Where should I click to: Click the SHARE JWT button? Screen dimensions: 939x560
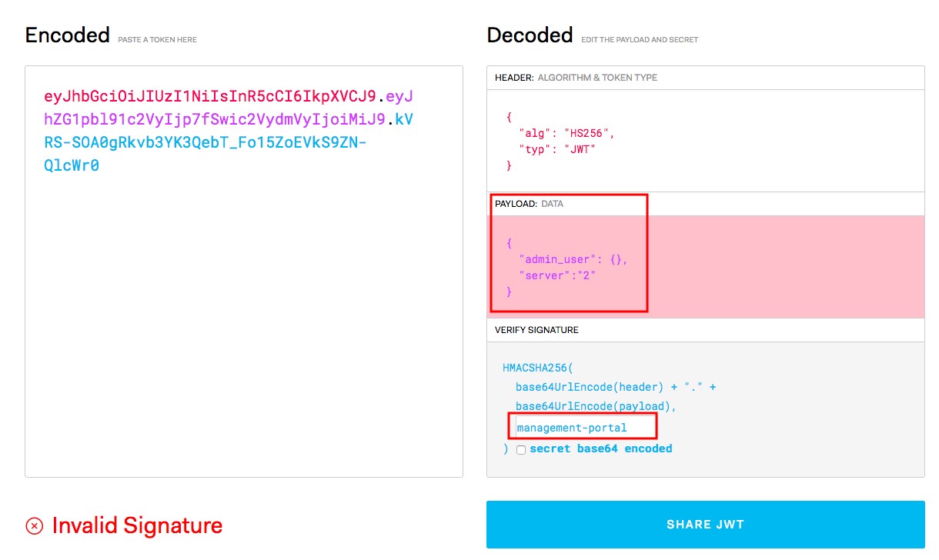pos(705,525)
